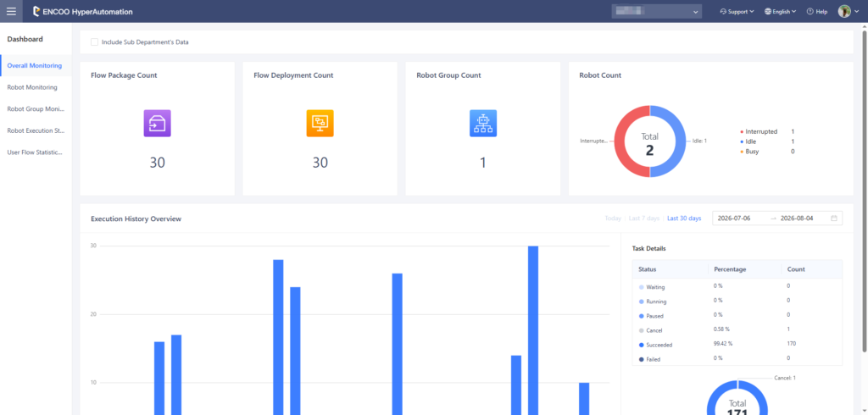The image size is (868, 415).
Task: Click the Succeeded count 170
Action: (x=791, y=344)
